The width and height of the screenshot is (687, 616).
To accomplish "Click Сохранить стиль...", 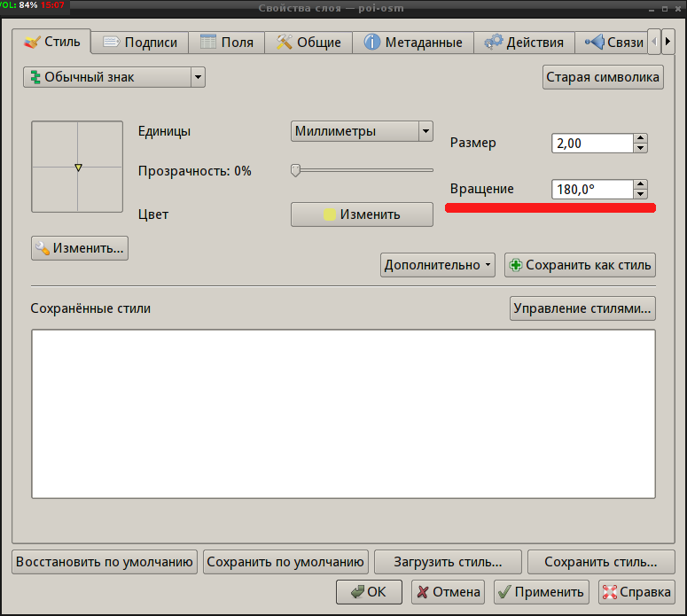I will (x=601, y=562).
